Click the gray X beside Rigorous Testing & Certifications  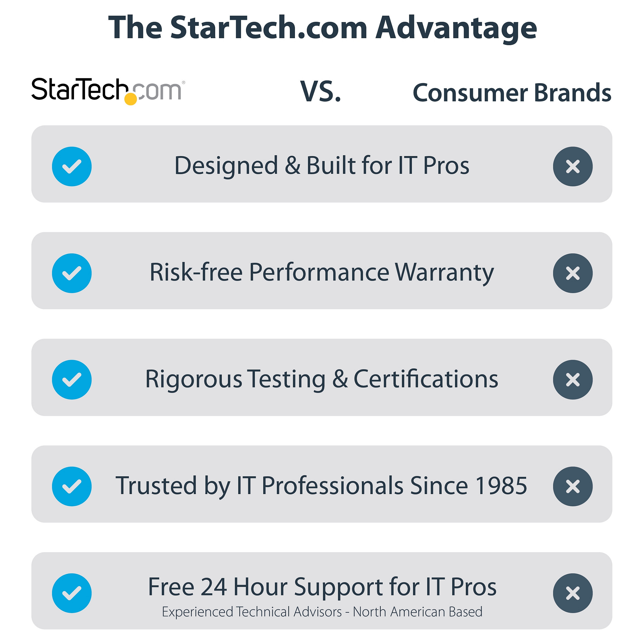(572, 379)
